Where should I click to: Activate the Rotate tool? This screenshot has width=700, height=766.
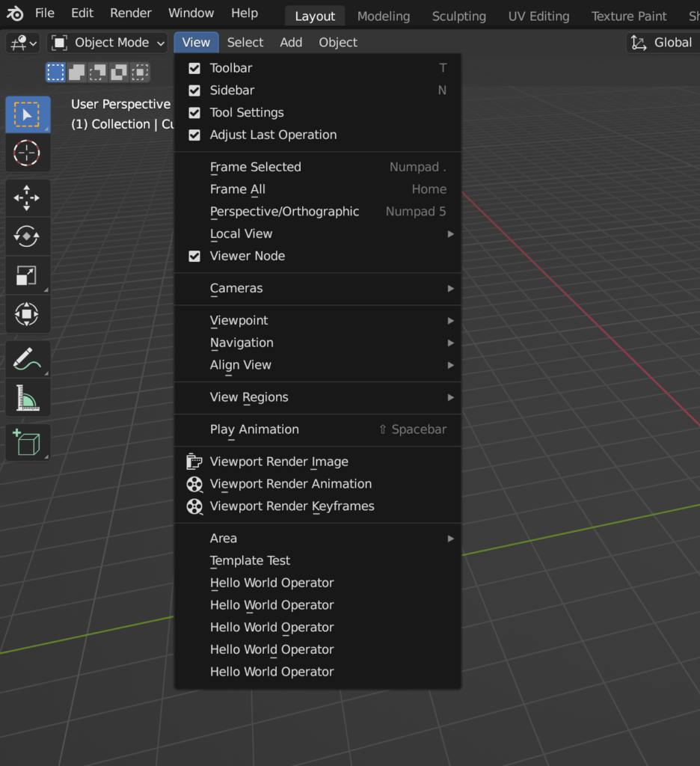click(27, 236)
